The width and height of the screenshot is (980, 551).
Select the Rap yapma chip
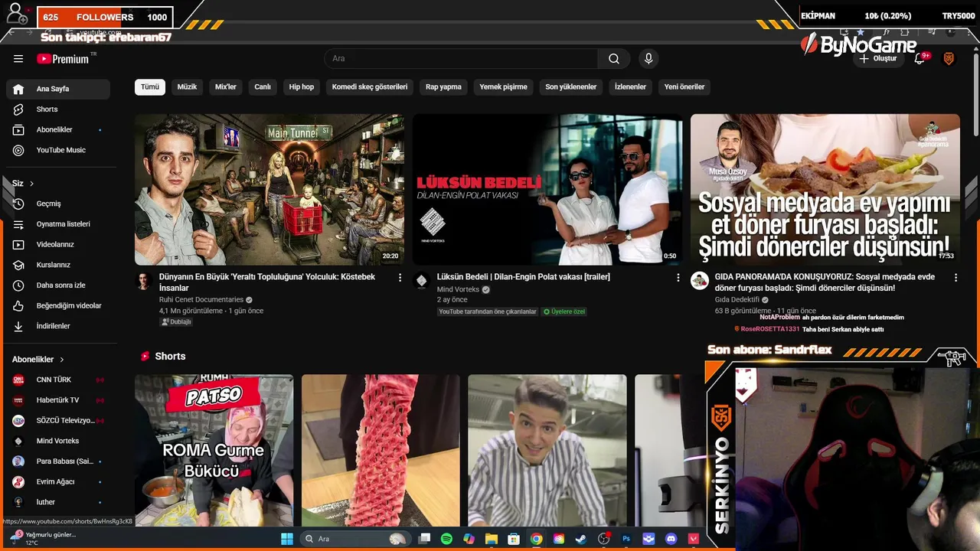(x=443, y=87)
